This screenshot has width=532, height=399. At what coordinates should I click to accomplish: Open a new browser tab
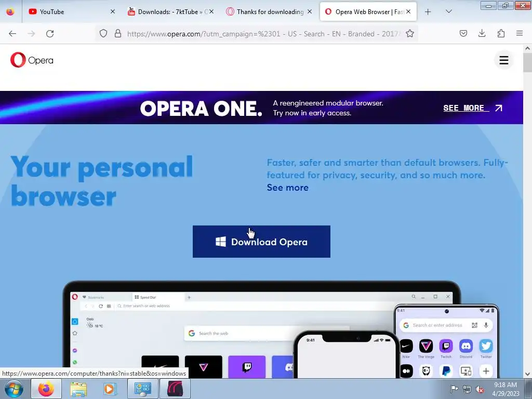click(428, 12)
